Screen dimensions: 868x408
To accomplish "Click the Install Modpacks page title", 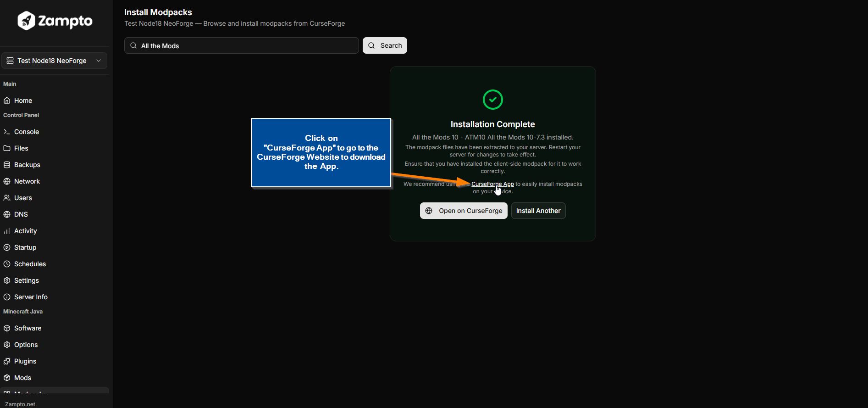I will (158, 12).
